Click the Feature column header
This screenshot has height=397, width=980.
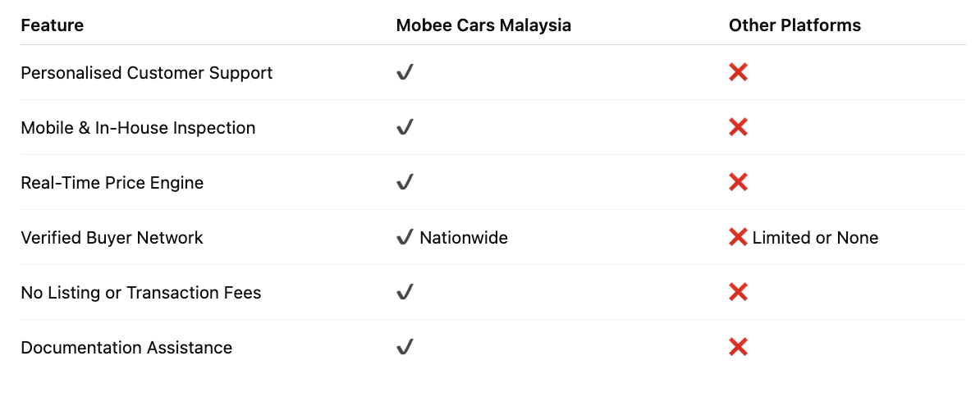click(53, 25)
